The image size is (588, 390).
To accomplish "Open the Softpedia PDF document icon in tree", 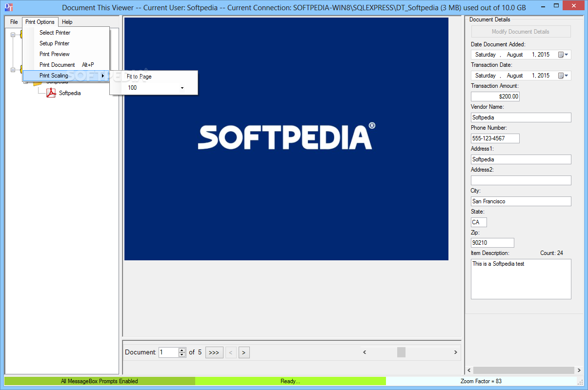I will 51,93.
